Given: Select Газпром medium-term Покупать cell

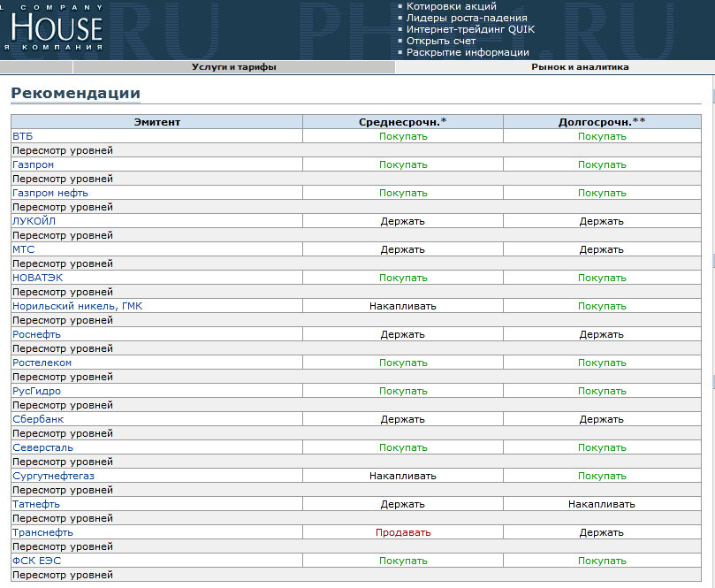Looking at the screenshot, I should coord(403,164).
